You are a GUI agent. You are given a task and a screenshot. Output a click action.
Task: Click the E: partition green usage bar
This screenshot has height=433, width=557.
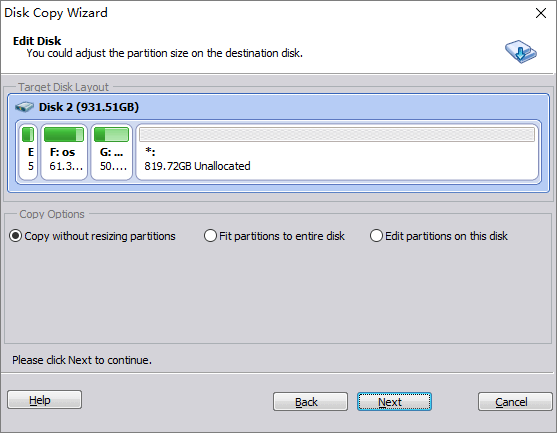click(x=28, y=135)
